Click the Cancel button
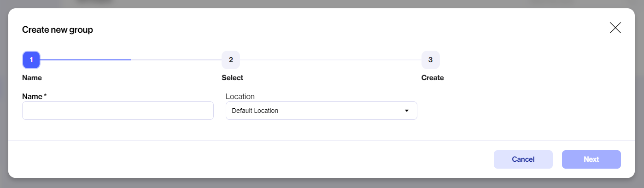This screenshot has height=188, width=644. [523, 159]
